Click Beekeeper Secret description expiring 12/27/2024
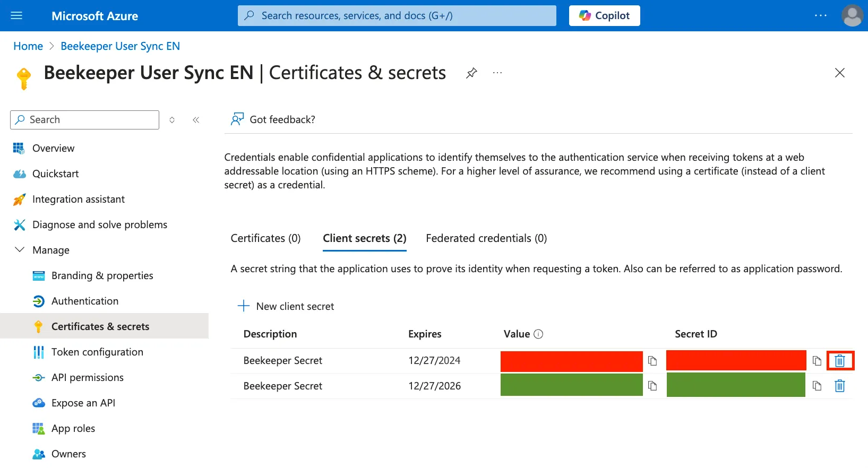 point(283,360)
